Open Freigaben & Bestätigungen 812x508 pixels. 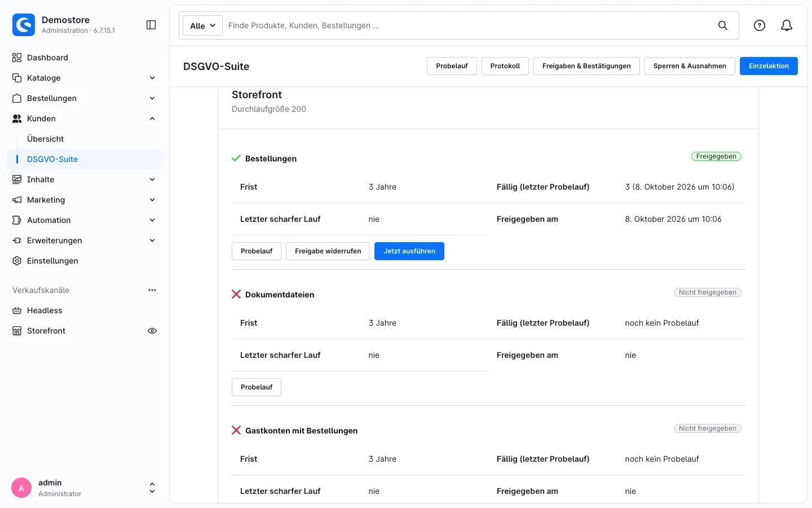point(586,66)
